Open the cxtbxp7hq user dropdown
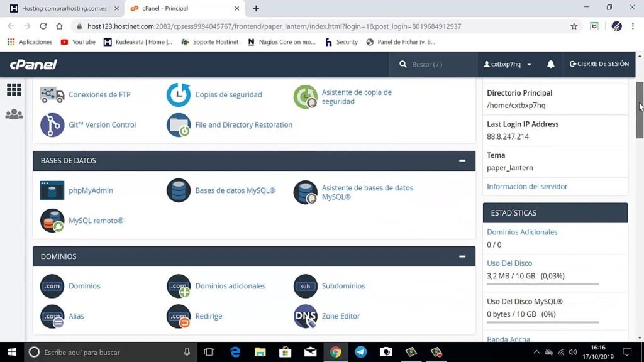The width and height of the screenshot is (644, 362). click(508, 64)
